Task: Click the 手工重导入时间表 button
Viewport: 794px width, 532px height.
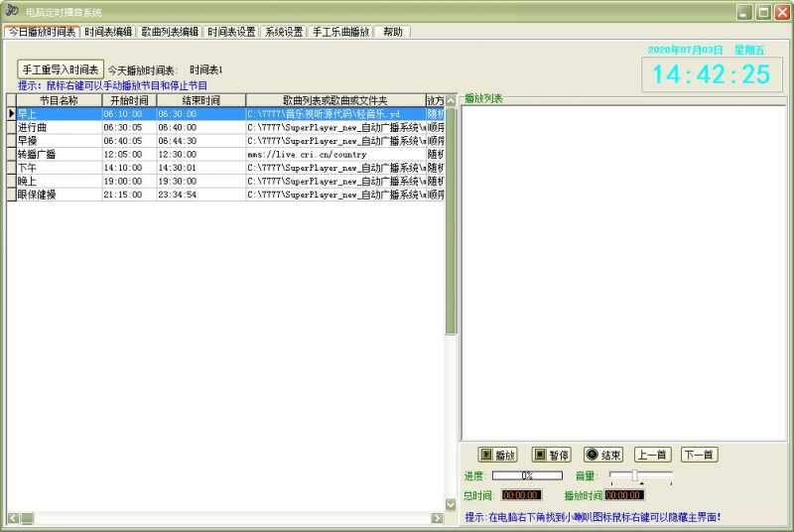Action: pos(61,69)
